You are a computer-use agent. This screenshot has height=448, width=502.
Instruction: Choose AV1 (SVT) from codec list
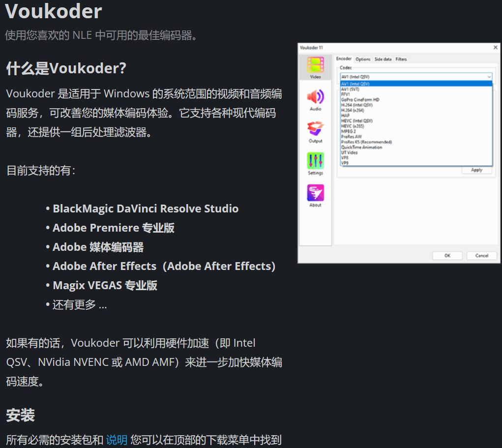tap(350, 90)
